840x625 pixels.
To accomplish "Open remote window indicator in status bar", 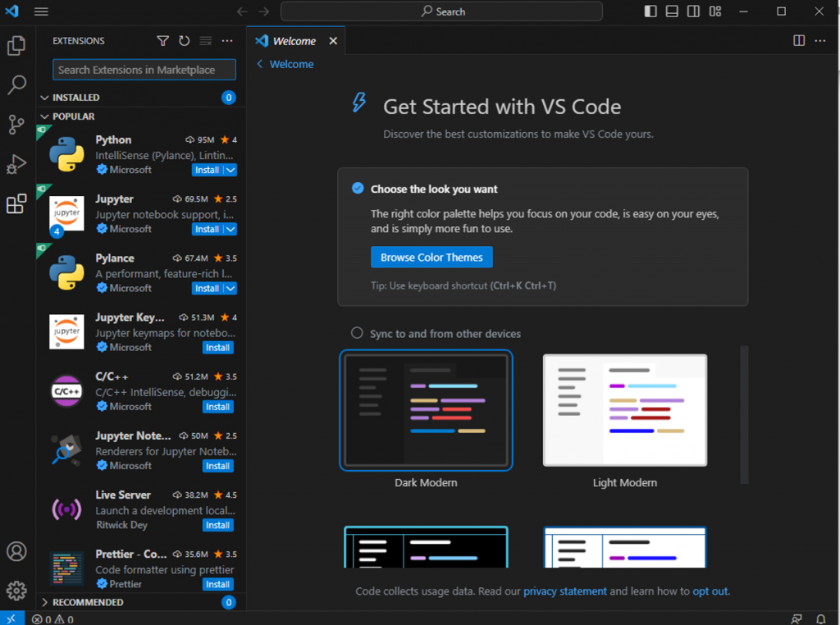I will 11,618.
